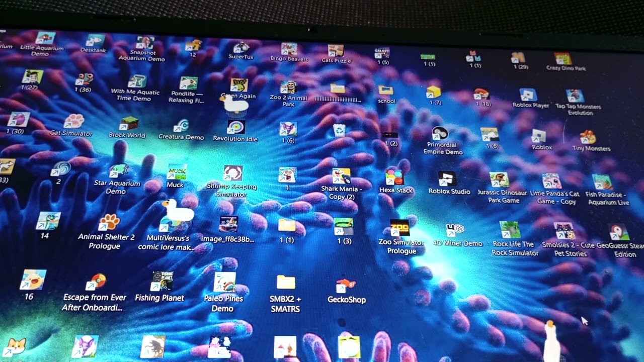Open the Roblox desktop shortcut
Screen dimensions: 644x362
[x=539, y=136]
